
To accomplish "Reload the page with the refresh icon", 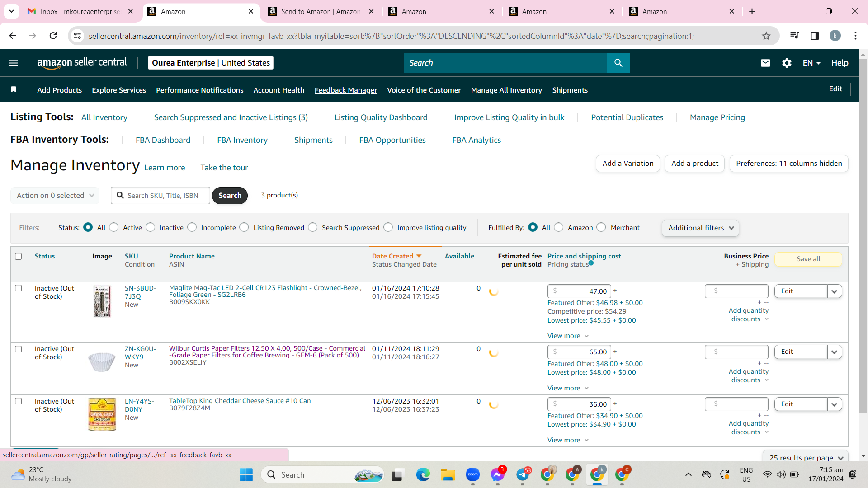I will tap(53, 36).
